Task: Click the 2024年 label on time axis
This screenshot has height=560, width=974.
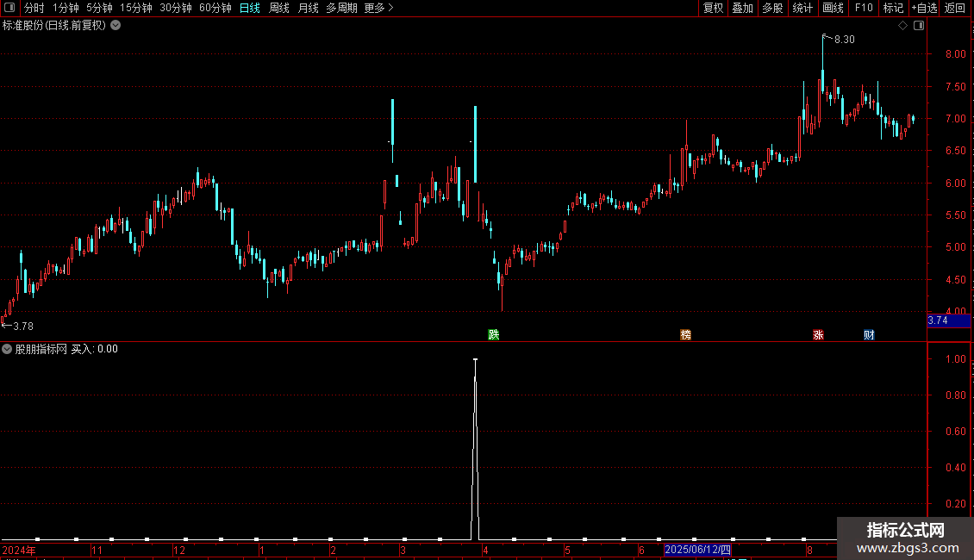Action: pyautogui.click(x=19, y=550)
